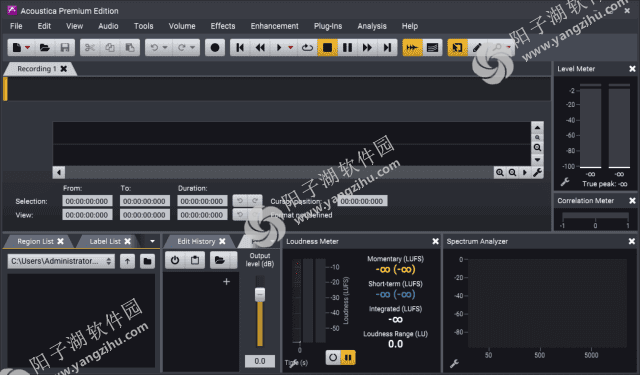This screenshot has height=375, width=640.
Task: Select the Zoom magnifier tool
Action: coord(497,48)
